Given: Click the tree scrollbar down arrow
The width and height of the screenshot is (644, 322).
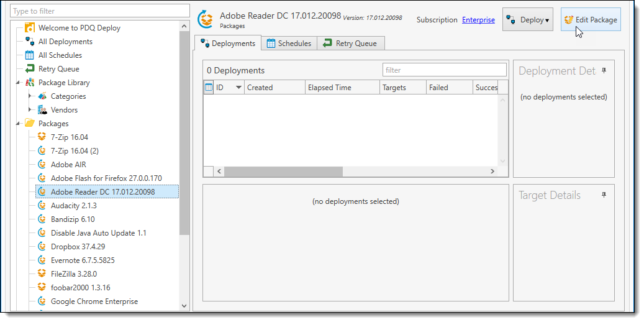Looking at the screenshot, I should [184, 306].
